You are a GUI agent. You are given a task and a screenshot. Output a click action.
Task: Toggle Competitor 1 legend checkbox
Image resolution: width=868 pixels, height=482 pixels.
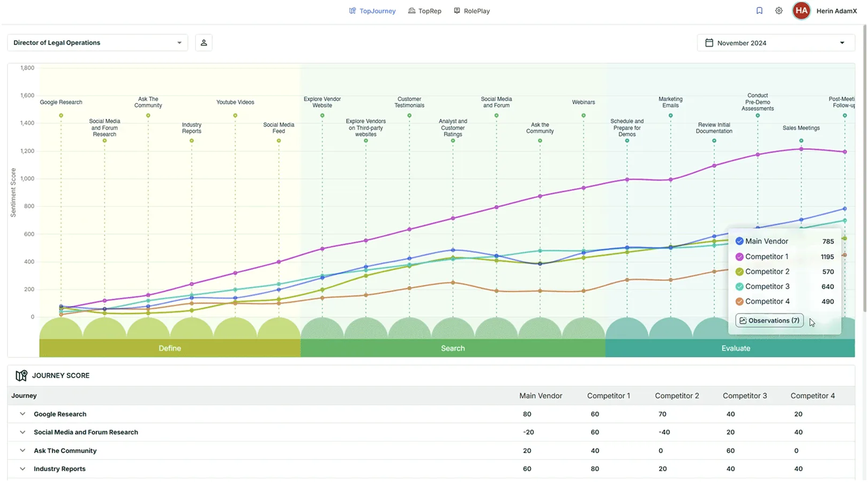coord(739,257)
